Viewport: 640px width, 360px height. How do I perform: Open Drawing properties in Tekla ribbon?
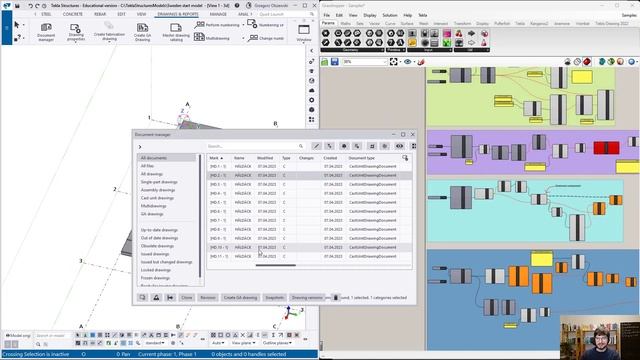point(76,32)
